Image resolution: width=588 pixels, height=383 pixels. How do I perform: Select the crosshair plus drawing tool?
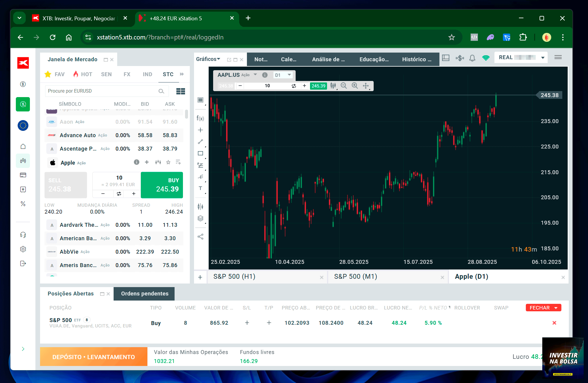[200, 130]
